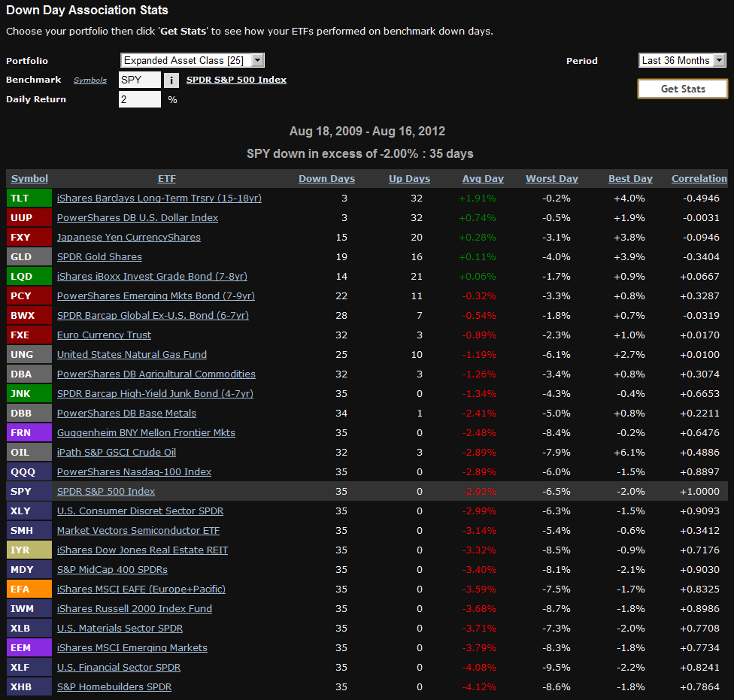Open SPDR Barcap High-Yield Junk Bond link

click(x=155, y=394)
